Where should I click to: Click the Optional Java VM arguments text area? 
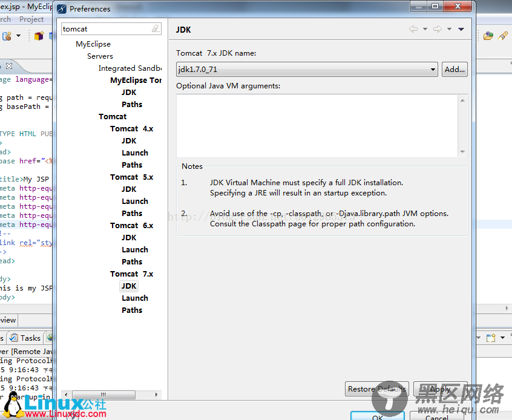pyautogui.click(x=317, y=126)
